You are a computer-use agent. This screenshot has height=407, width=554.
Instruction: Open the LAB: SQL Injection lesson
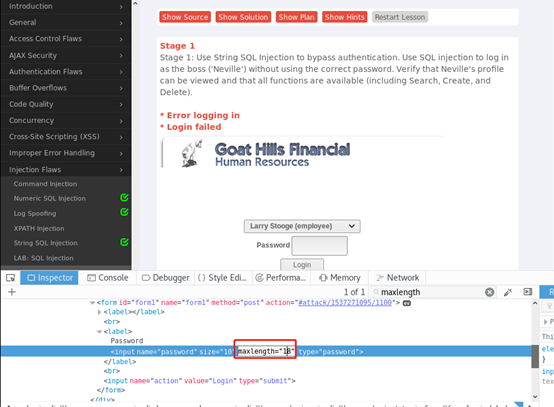click(43, 258)
